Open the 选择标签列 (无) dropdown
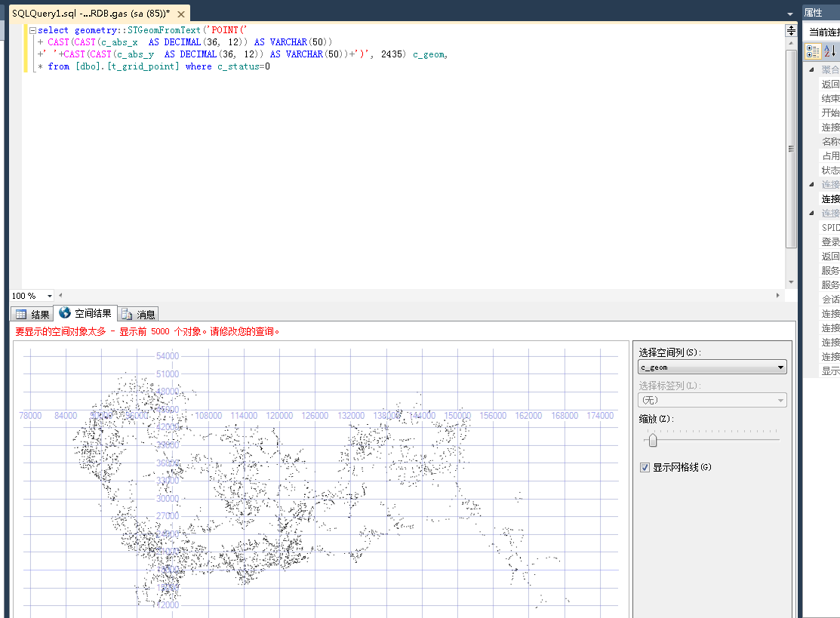The height and width of the screenshot is (618, 840). 712,400
